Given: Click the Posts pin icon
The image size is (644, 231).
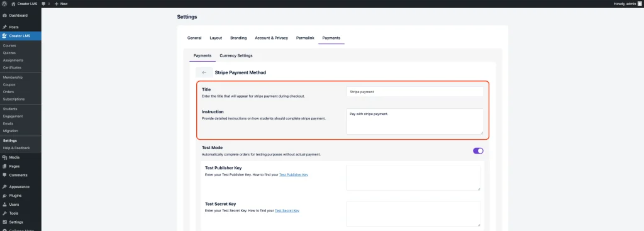Looking at the screenshot, I should [4, 27].
